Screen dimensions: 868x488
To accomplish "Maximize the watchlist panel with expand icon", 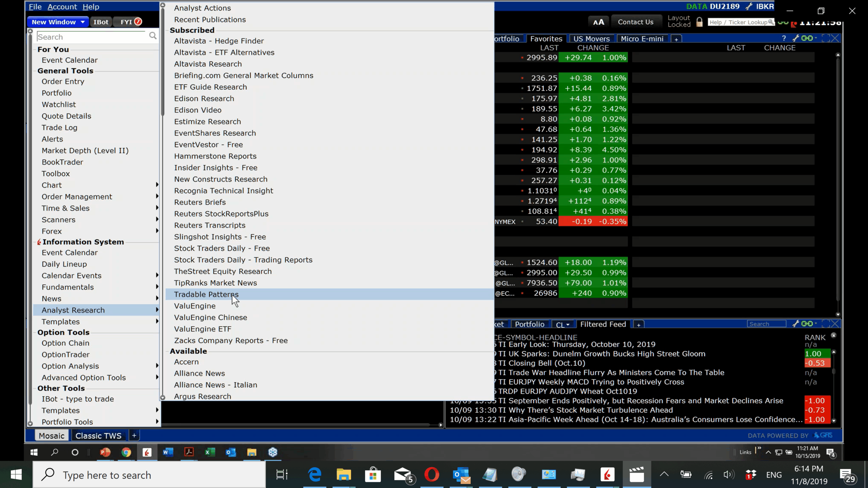I will (825, 38).
